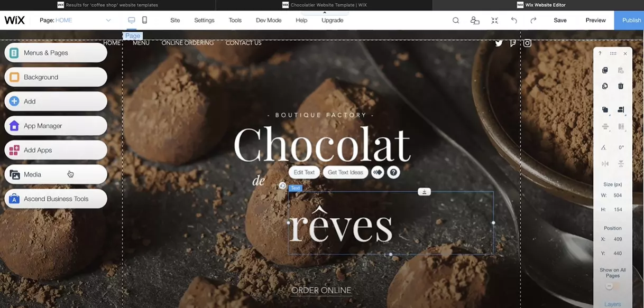Close the editor toolbar panel
This screenshot has width=644, height=308.
pos(625,53)
